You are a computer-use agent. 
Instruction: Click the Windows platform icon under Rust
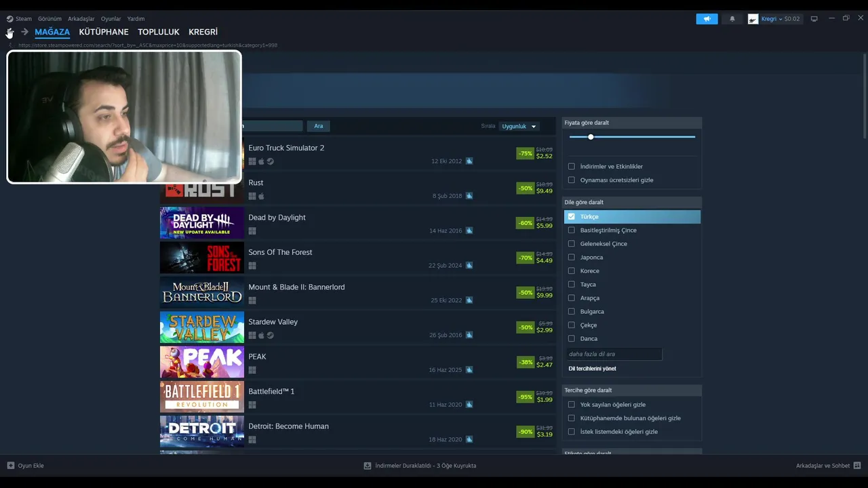click(x=252, y=197)
